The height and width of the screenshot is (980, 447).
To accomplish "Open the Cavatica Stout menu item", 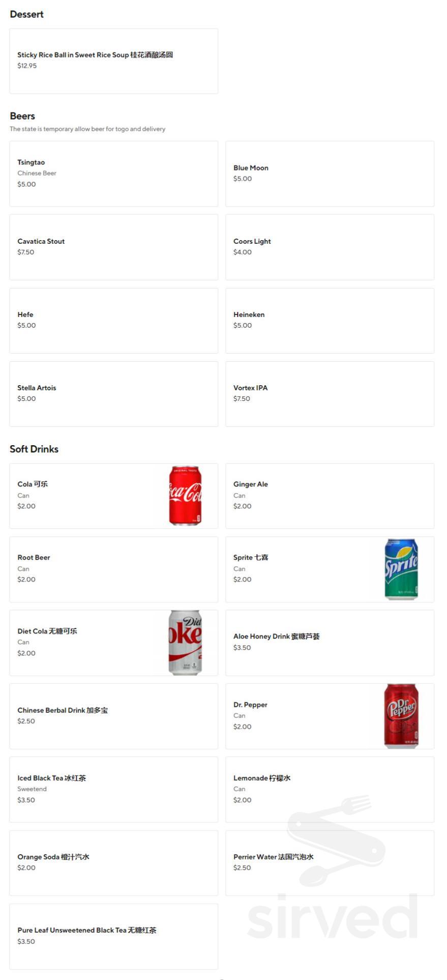I will point(113,247).
